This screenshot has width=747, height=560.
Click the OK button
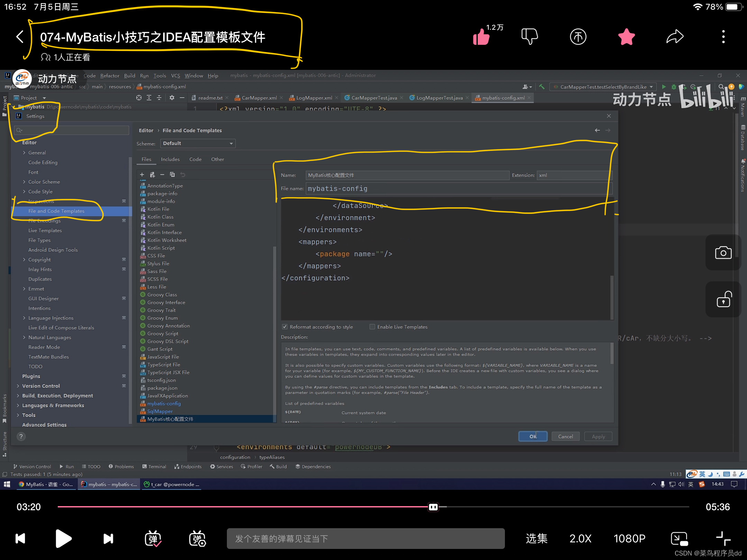[533, 437]
